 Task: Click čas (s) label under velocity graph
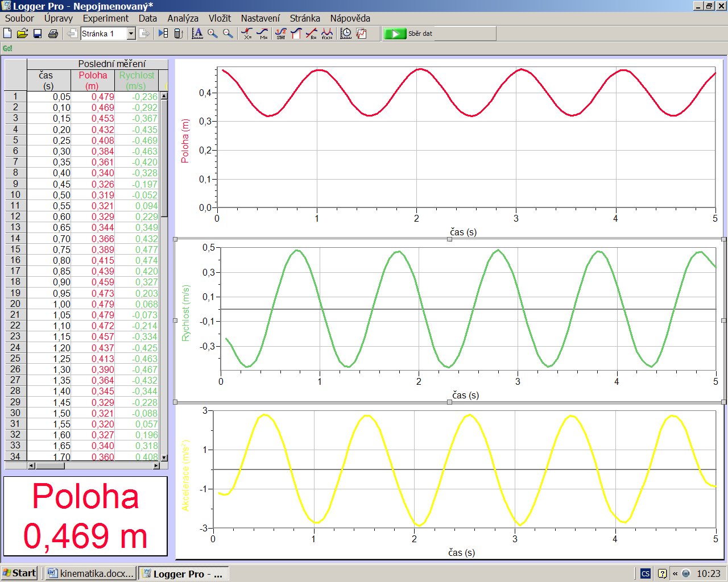coord(465,395)
